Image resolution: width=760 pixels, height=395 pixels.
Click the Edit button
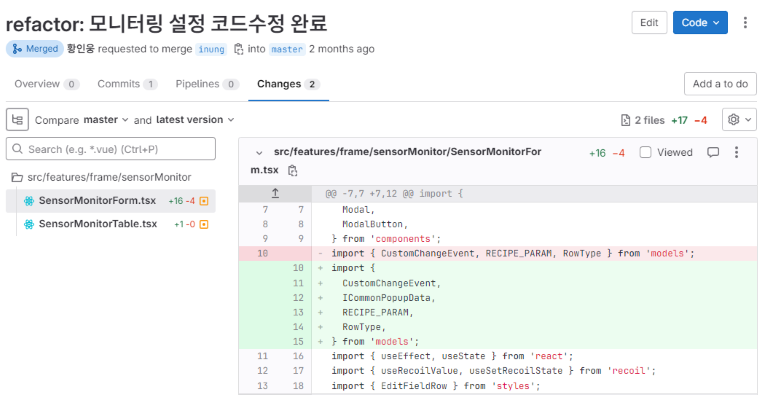(x=649, y=23)
